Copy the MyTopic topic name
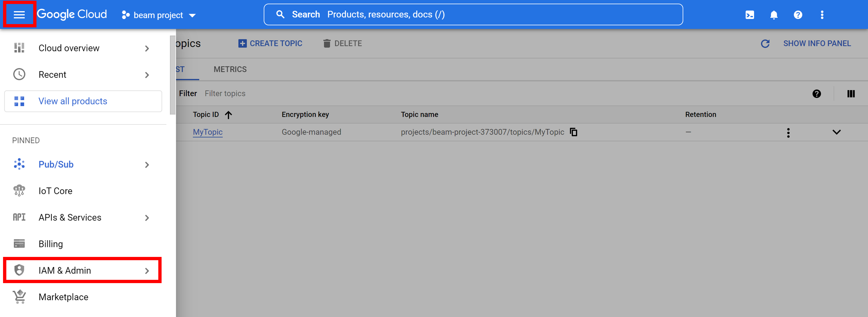Viewport: 868px width, 317px height. point(574,132)
